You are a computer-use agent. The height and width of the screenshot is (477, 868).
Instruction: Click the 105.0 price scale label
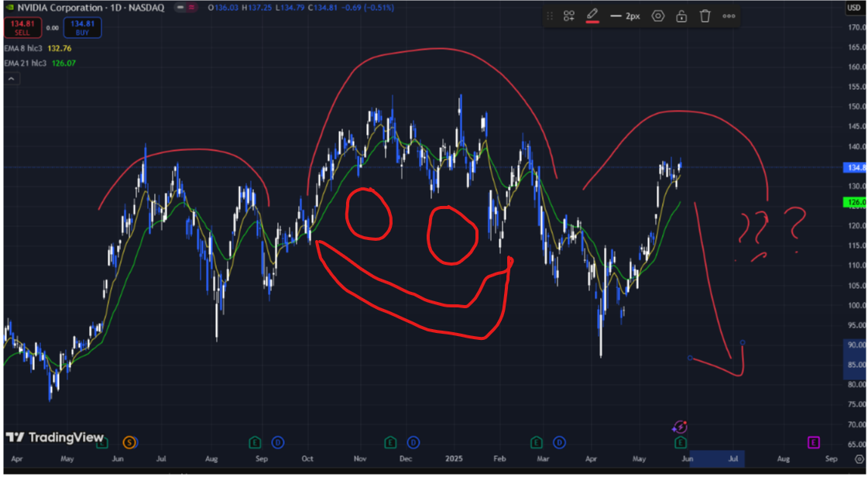(x=856, y=286)
